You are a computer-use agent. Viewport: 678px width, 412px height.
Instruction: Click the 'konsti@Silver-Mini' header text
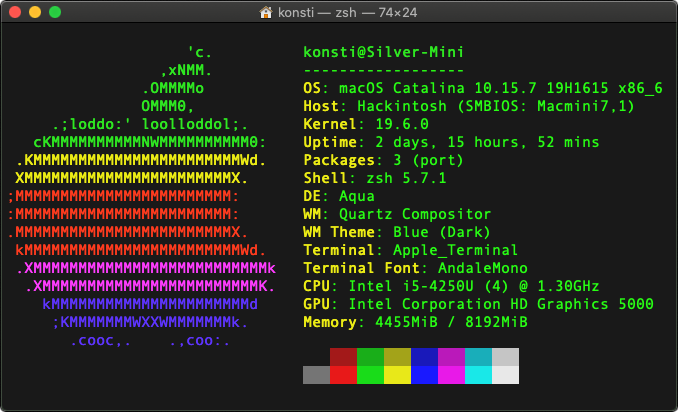point(384,52)
